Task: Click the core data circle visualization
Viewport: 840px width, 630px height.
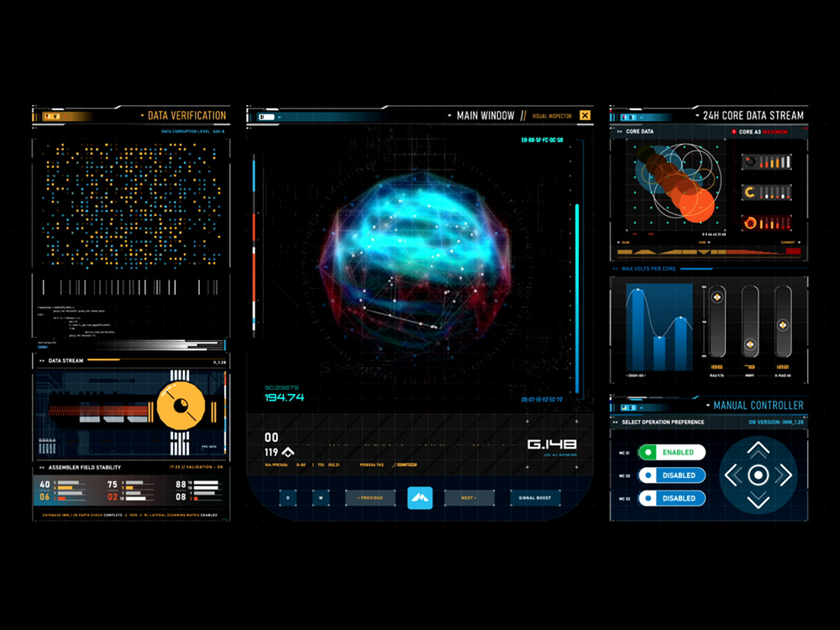Action: (x=675, y=185)
